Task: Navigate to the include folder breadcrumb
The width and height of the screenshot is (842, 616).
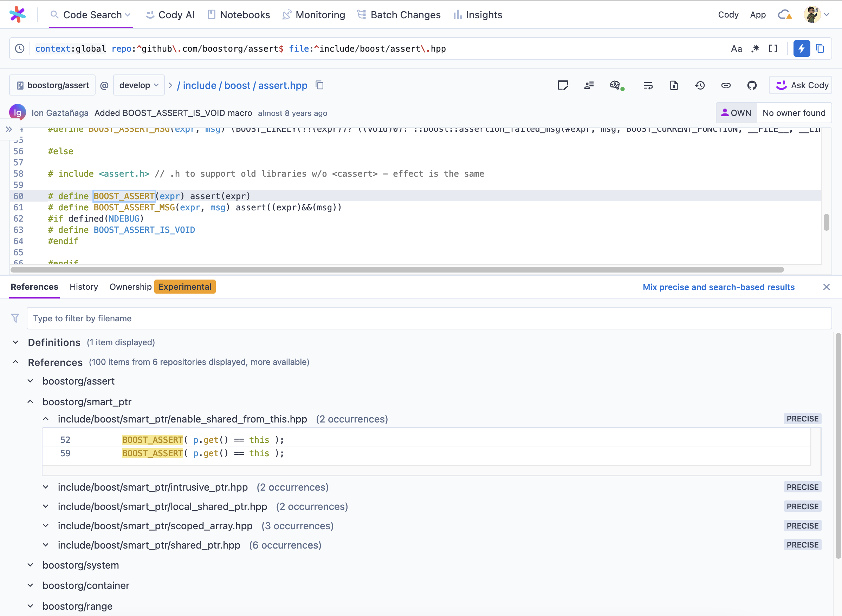Action: point(199,85)
